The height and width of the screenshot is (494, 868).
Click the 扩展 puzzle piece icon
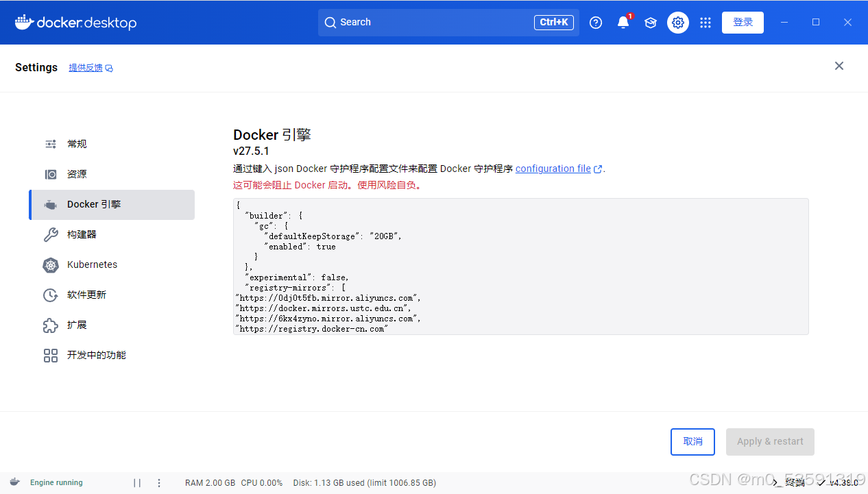(51, 325)
